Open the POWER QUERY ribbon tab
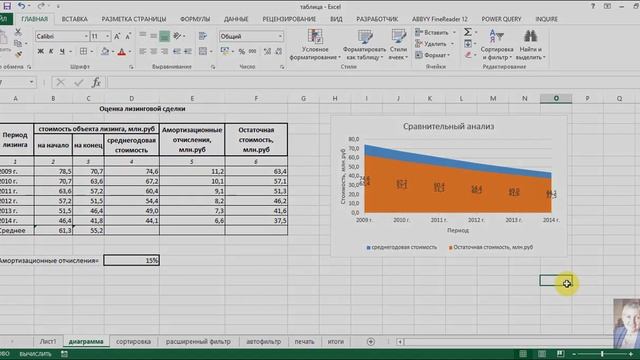This screenshot has width=640, height=360. coord(501,19)
